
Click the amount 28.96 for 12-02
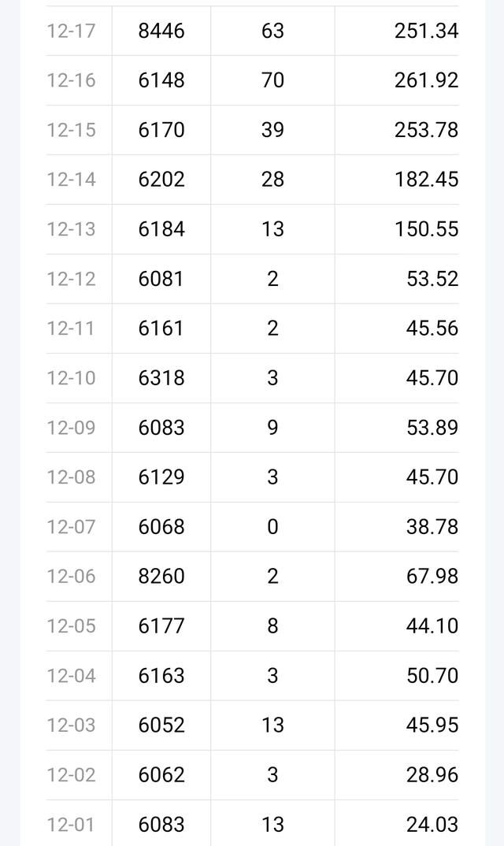click(432, 775)
